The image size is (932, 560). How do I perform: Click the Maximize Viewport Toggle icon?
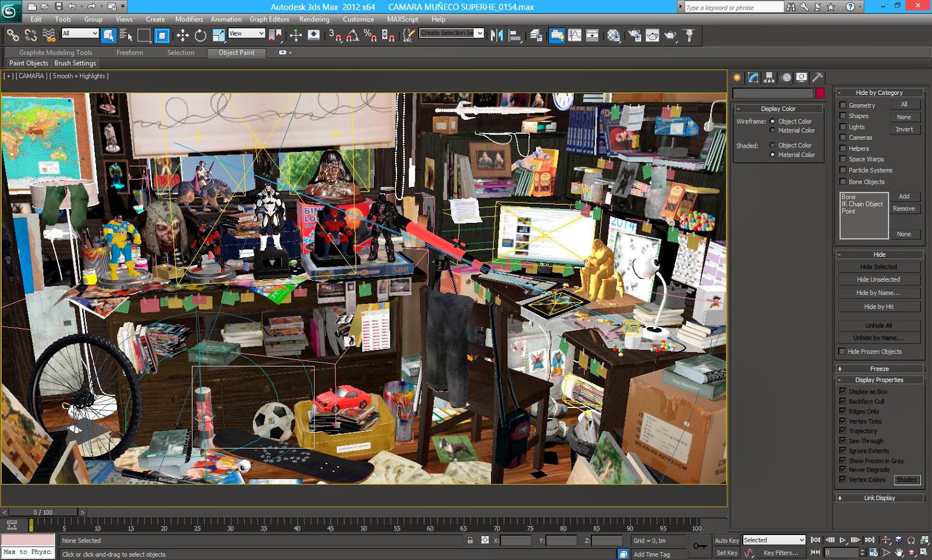[924, 552]
